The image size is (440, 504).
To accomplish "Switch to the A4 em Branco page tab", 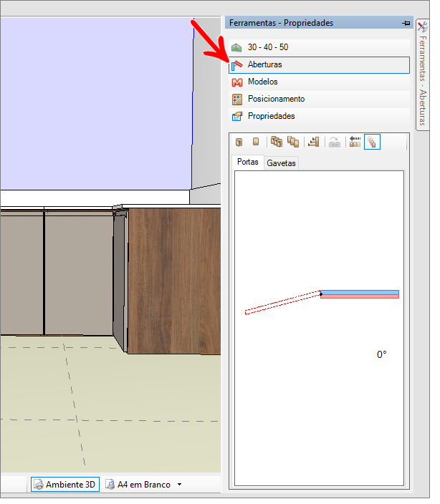I will click(x=138, y=485).
